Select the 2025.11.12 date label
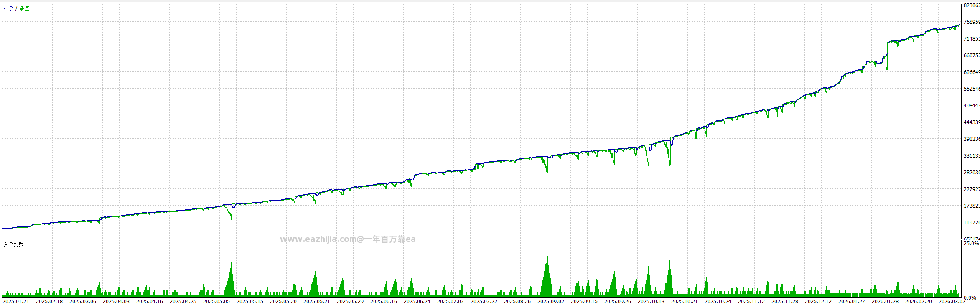 click(751, 301)
